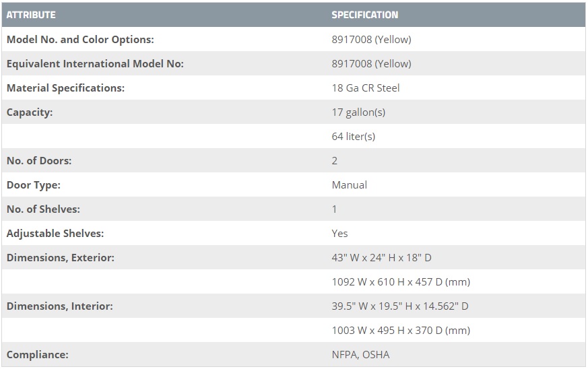Click the NFPA, OSHA compliance value
This screenshot has height=369, width=588.
click(360, 354)
